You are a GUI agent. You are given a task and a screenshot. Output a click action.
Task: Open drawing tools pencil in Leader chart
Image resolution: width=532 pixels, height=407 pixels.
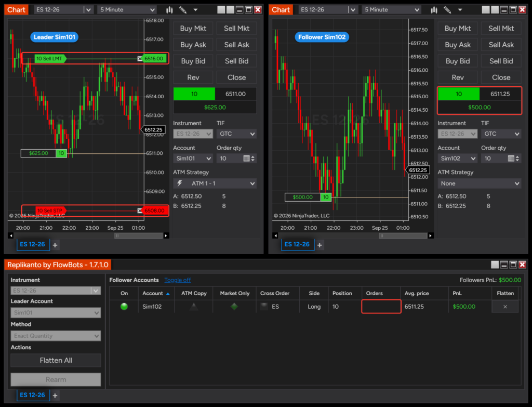coord(183,10)
